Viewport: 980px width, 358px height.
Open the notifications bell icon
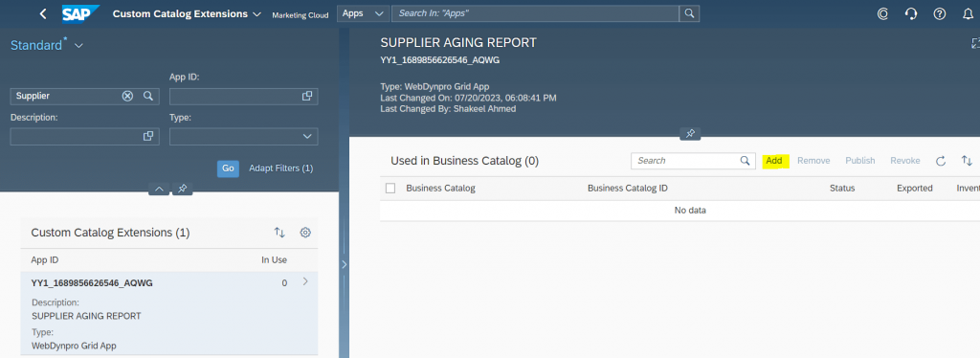click(968, 13)
